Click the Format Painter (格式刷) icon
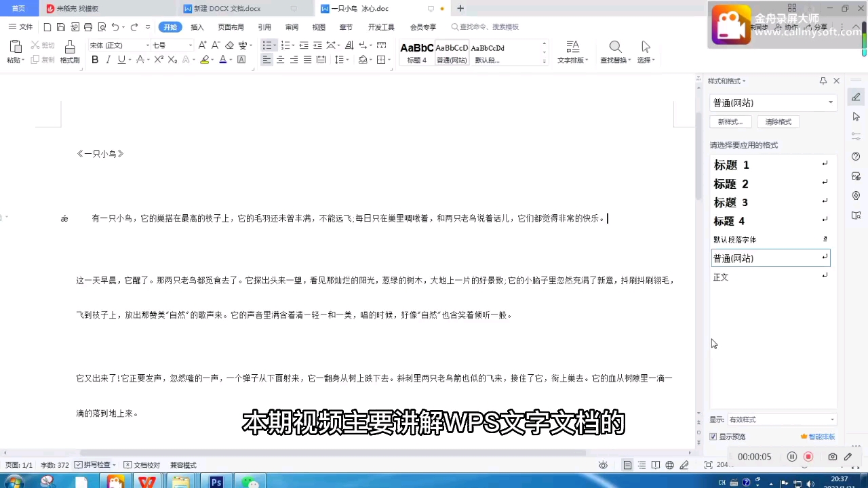Viewport: 868px width, 488px height. tap(69, 47)
